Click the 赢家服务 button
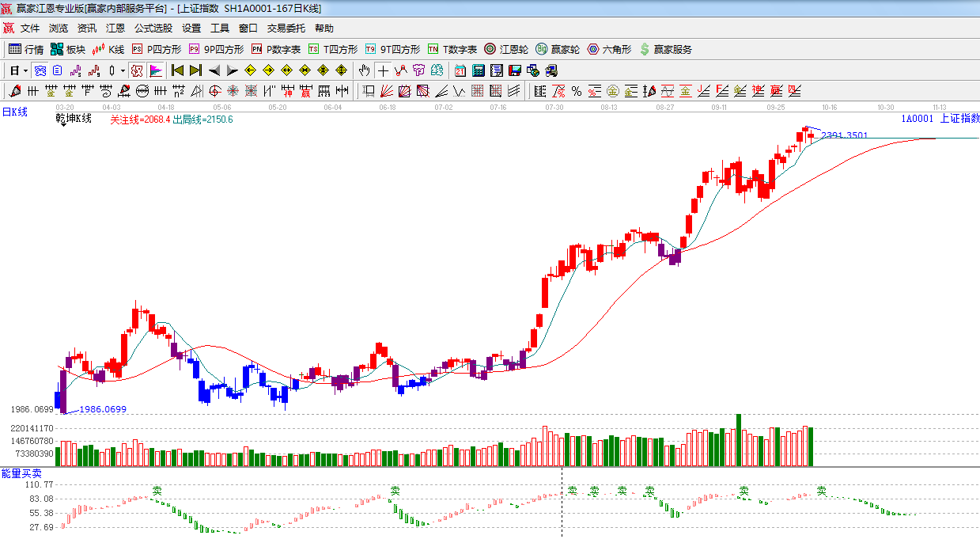The width and height of the screenshot is (980, 539). click(666, 49)
